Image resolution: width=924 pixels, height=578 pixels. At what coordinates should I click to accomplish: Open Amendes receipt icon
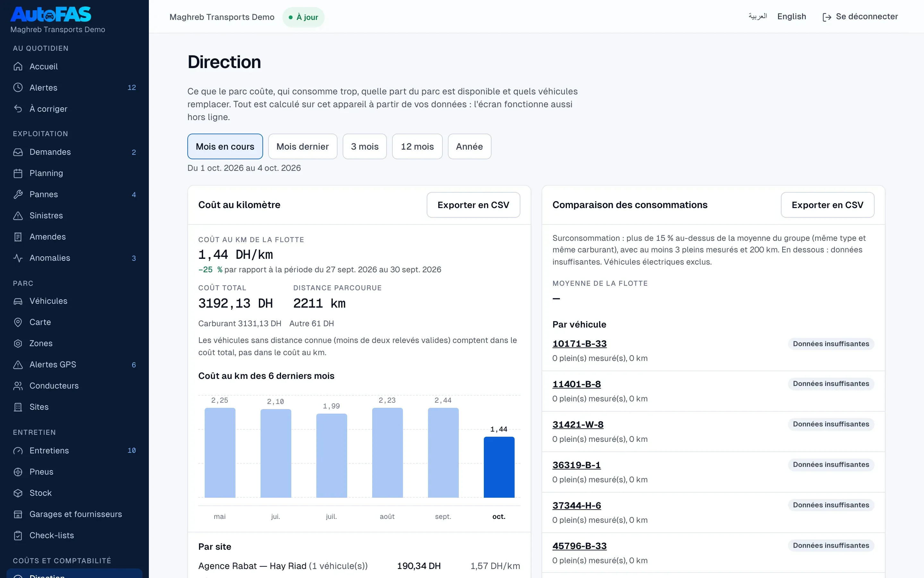pyautogui.click(x=18, y=237)
